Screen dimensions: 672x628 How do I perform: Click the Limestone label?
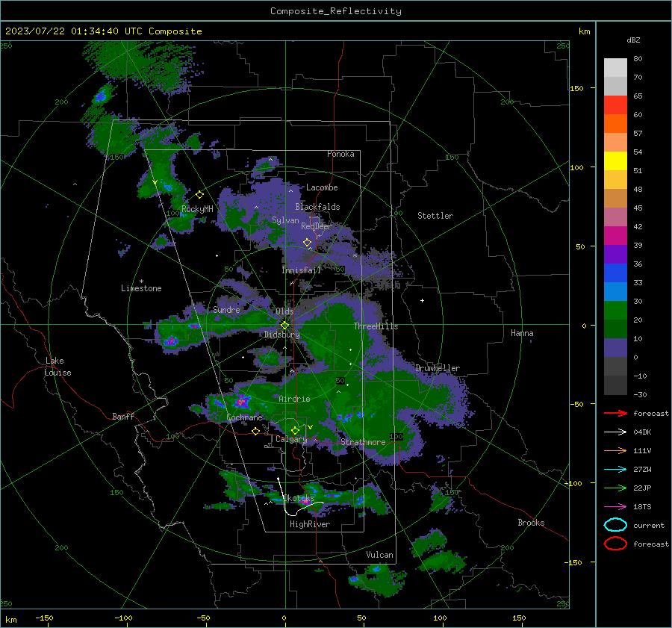[141, 288]
